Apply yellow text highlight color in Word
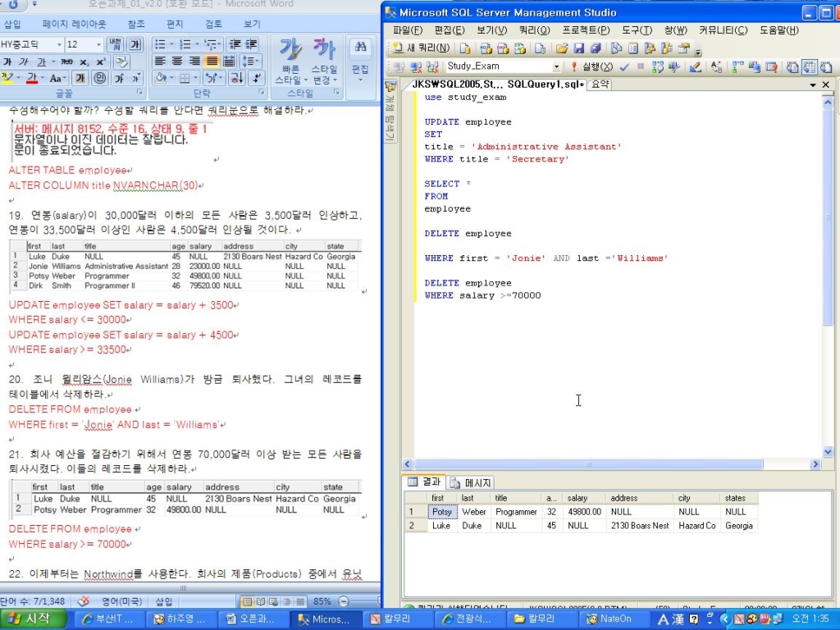The height and width of the screenshot is (630, 840). (x=7, y=78)
